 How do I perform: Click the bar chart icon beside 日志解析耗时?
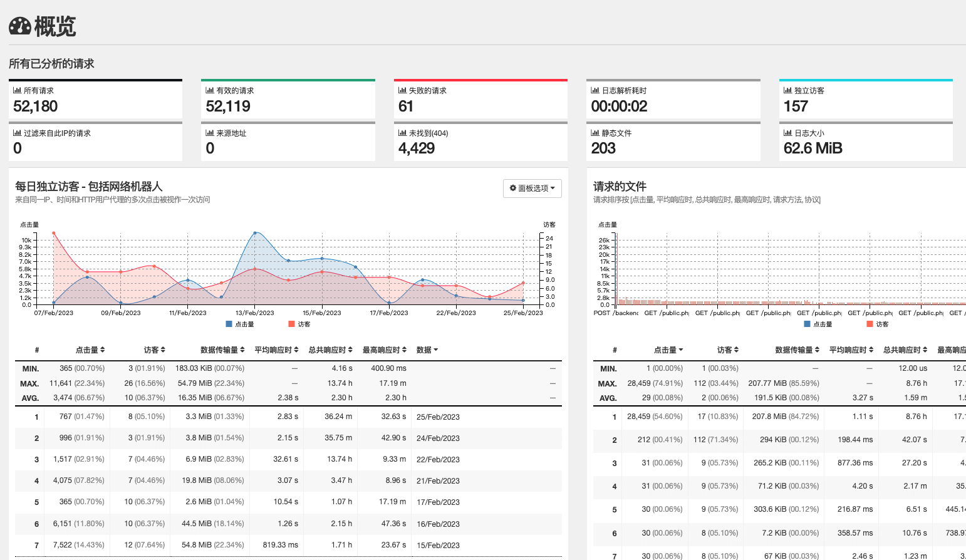pos(595,90)
